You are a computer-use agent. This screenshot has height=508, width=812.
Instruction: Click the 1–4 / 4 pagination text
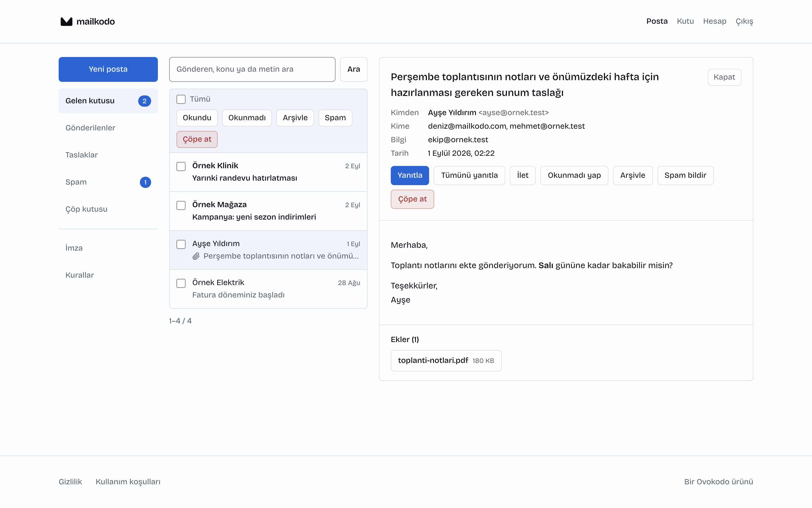pyautogui.click(x=180, y=321)
